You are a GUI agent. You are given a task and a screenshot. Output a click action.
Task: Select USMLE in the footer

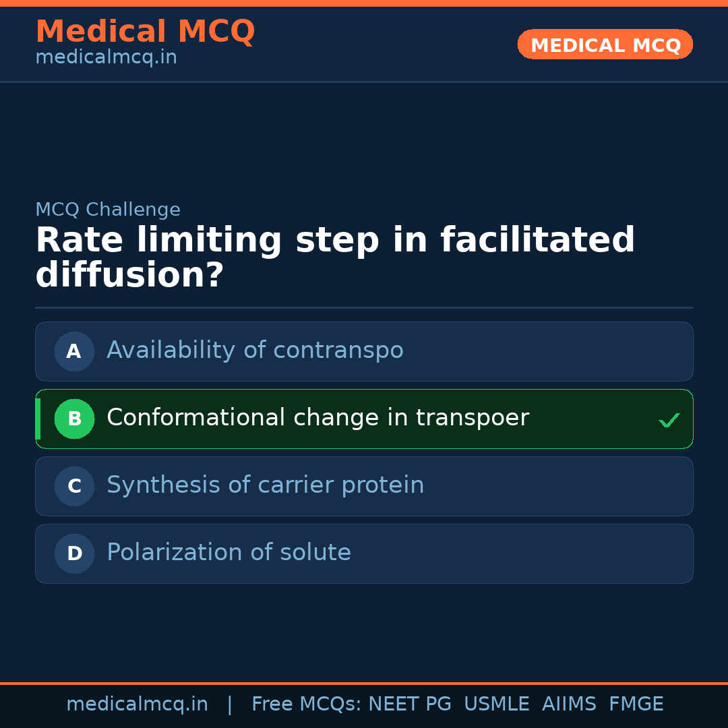pos(496,704)
